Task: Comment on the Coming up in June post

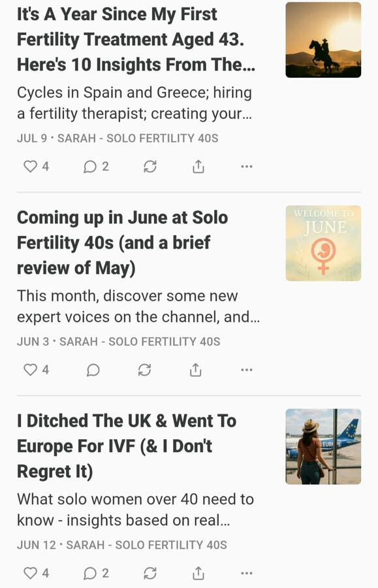Action: point(93,370)
